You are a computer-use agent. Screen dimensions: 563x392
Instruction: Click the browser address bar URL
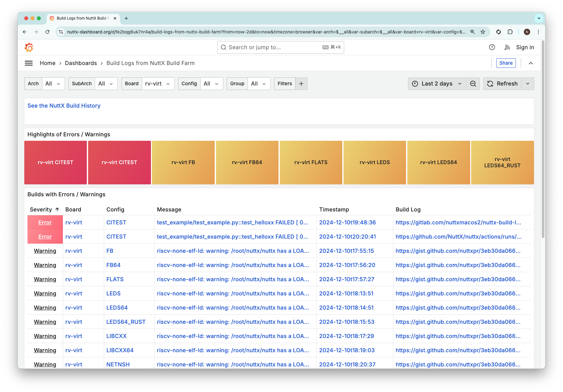click(x=266, y=32)
